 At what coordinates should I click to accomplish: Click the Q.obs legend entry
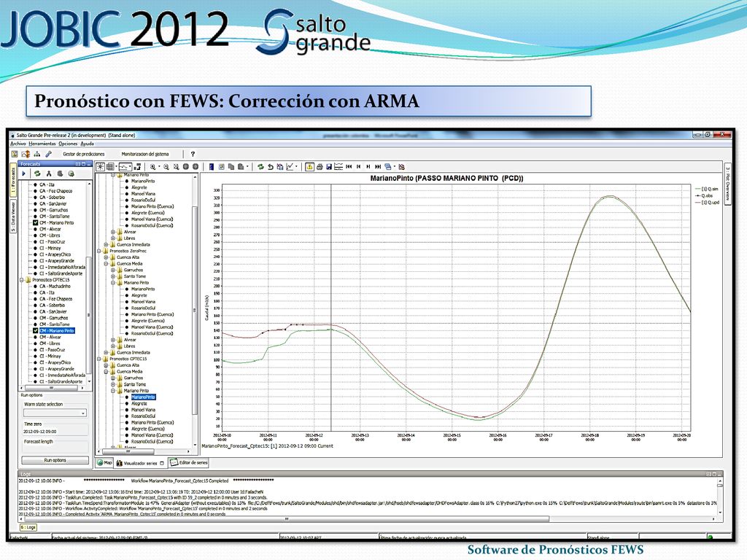pos(705,195)
